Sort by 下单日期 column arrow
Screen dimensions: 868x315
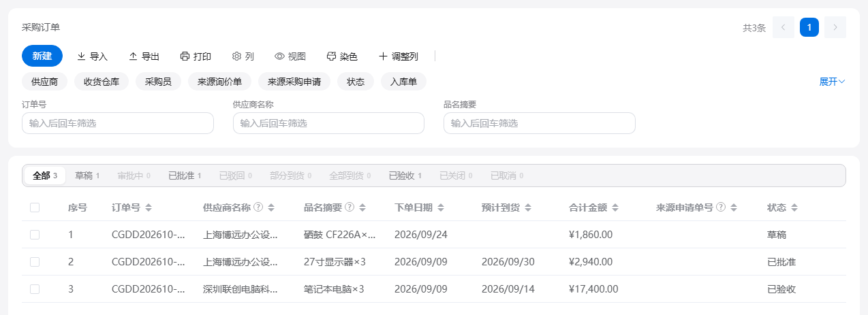pyautogui.click(x=441, y=208)
